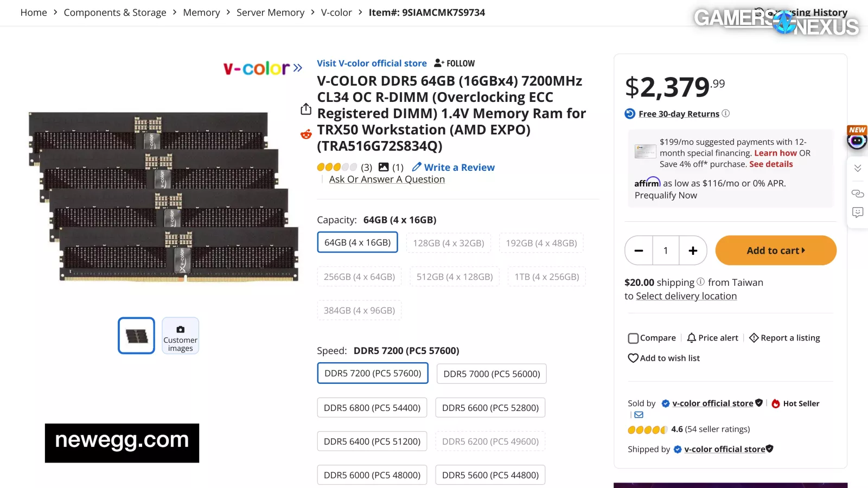Click the Report a listing icon
The height and width of the screenshot is (488, 868).
pos(754,338)
